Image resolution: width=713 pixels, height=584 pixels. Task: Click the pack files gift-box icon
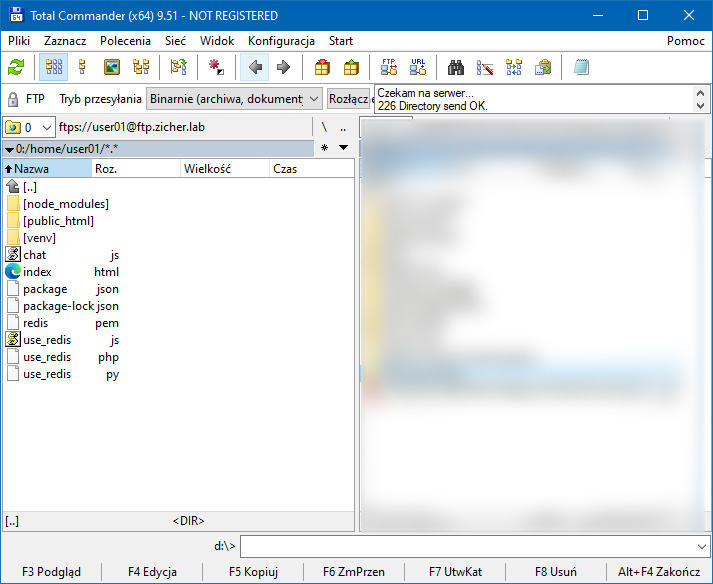322,68
